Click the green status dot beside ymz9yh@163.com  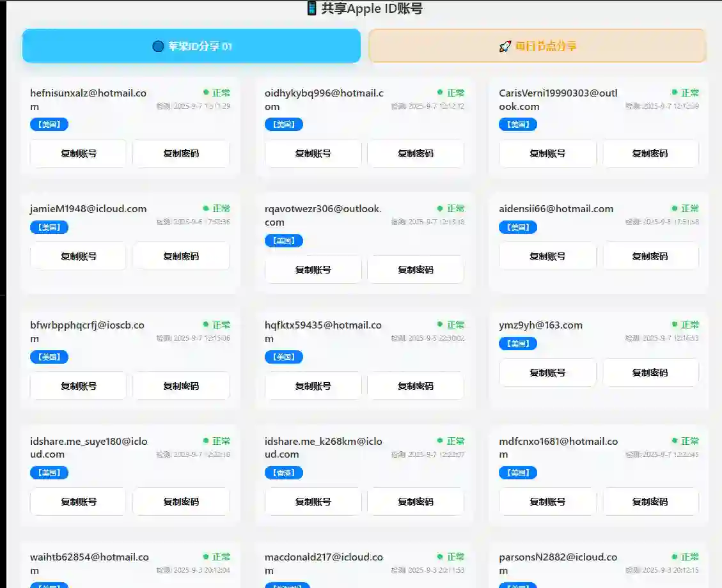pos(674,324)
